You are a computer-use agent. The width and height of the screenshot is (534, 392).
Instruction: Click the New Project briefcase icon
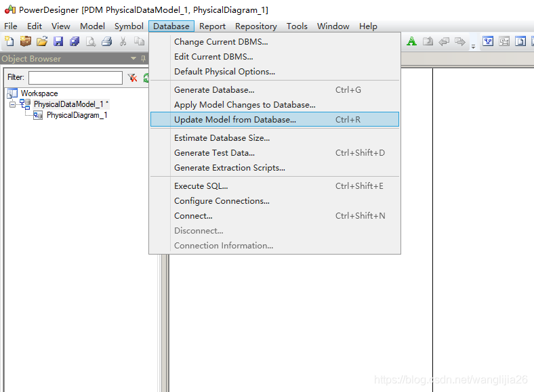(26, 41)
